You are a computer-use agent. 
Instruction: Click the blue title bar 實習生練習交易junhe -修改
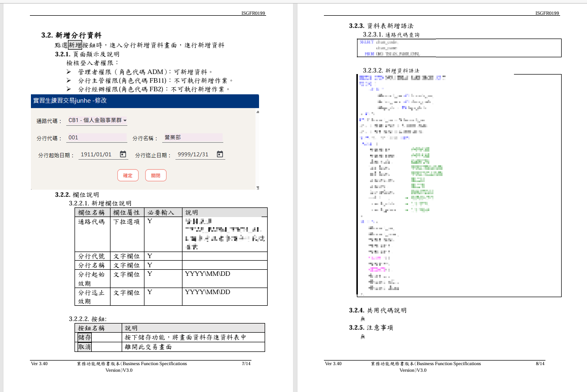pos(145,101)
